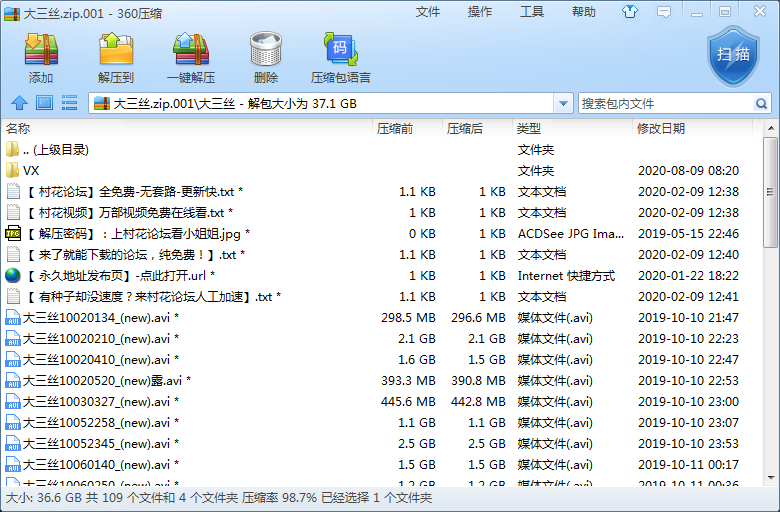Image resolution: width=780 pixels, height=512 pixels.
Task: Go up one level with the arrow icon
Action: (x=19, y=103)
